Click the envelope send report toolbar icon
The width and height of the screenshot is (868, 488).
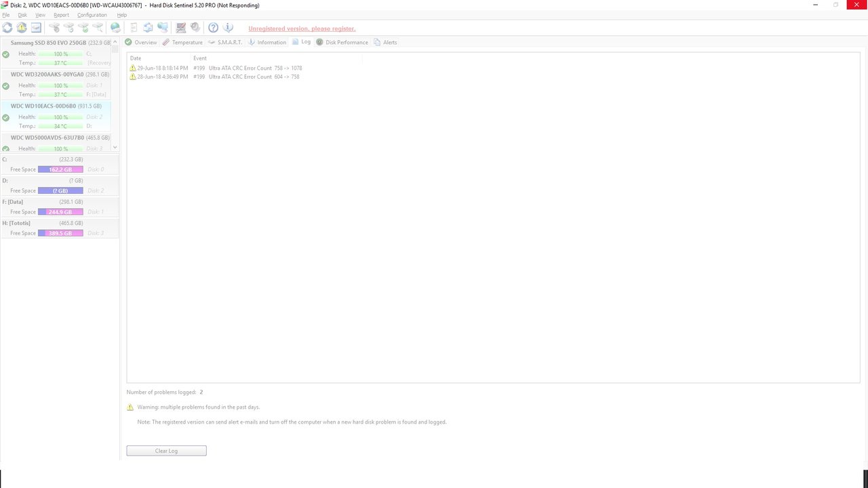tap(36, 28)
